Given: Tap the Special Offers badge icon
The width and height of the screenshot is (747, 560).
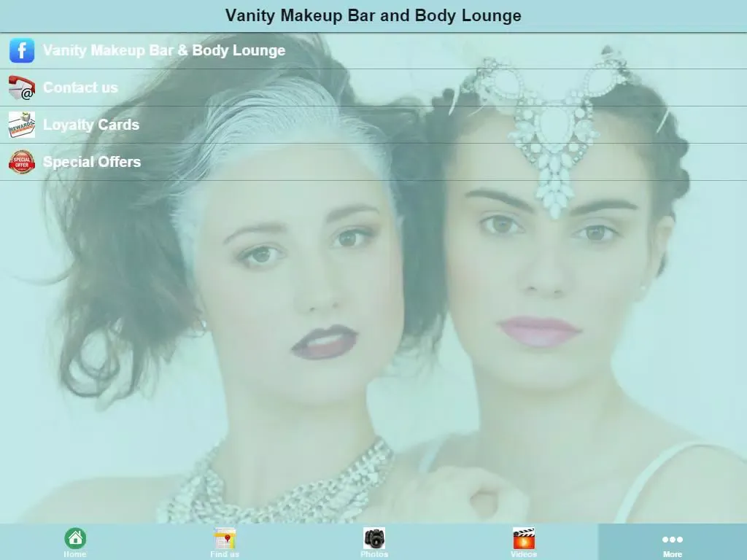Looking at the screenshot, I should pyautogui.click(x=22, y=162).
